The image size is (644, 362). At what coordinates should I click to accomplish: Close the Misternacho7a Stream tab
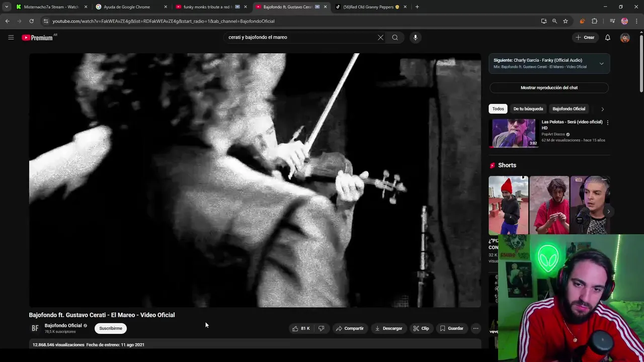pos(86,7)
